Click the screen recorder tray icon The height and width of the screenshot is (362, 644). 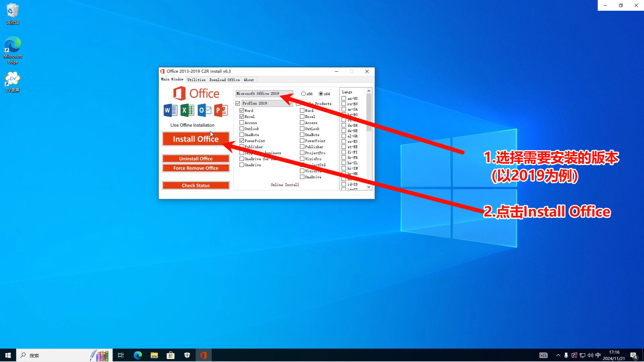574,355
